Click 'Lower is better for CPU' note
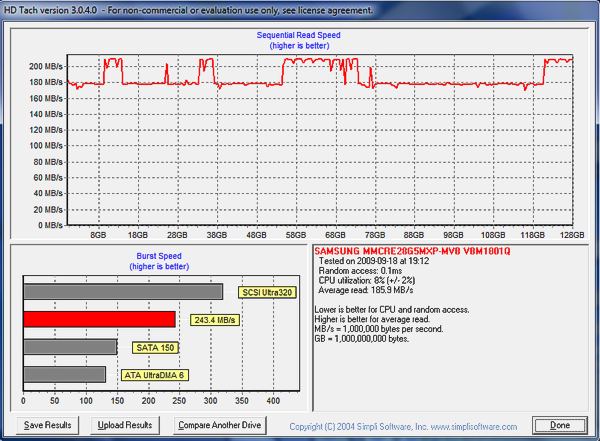Viewport: 600px width, 441px height. click(x=391, y=309)
